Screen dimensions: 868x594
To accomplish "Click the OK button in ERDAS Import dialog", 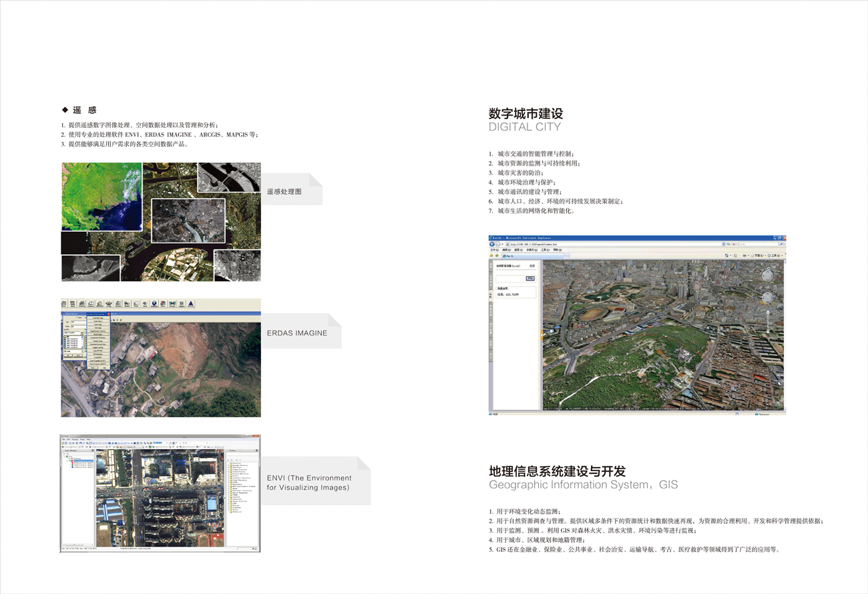I will (x=67, y=354).
